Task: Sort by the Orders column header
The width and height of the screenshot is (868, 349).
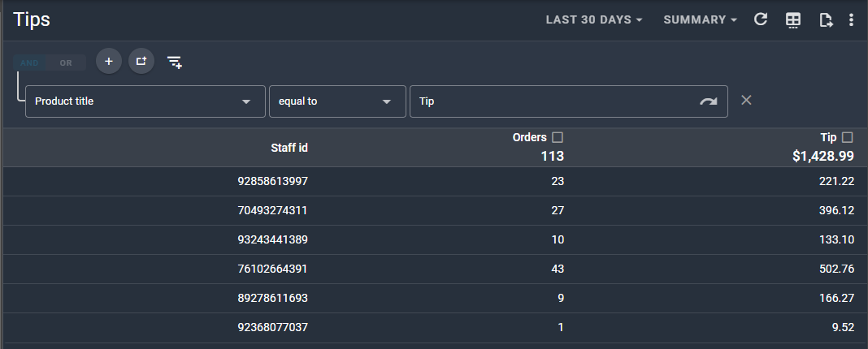Action: (x=529, y=137)
